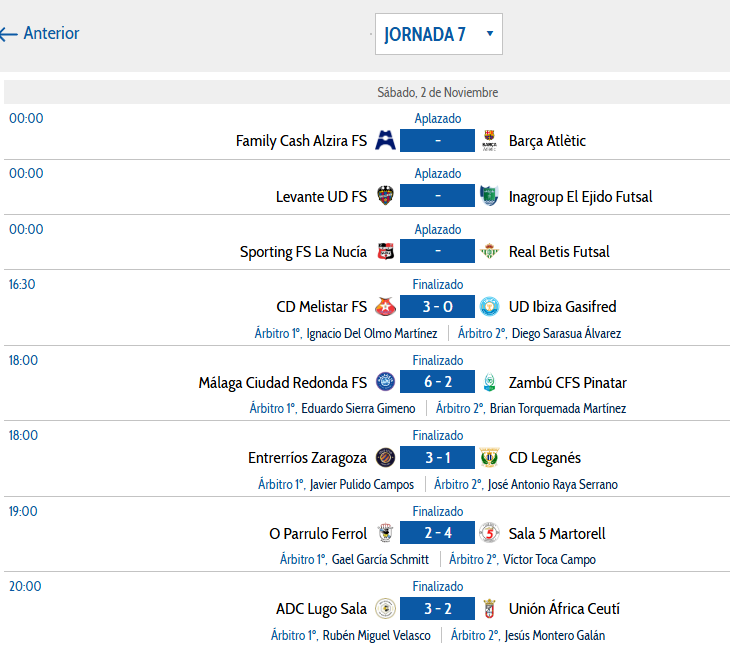Click the Unión África Ceutí crest

coord(489,609)
